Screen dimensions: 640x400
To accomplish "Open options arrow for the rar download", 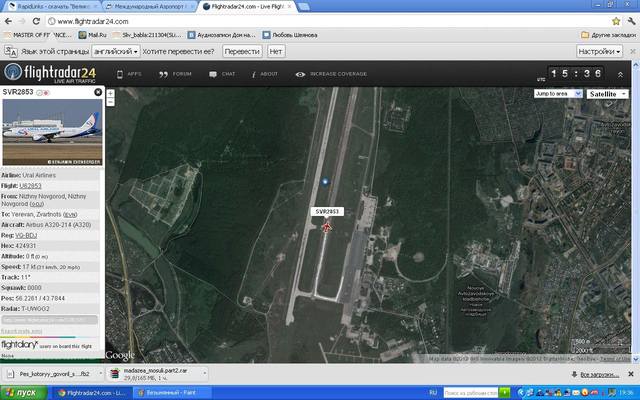I will click(204, 374).
